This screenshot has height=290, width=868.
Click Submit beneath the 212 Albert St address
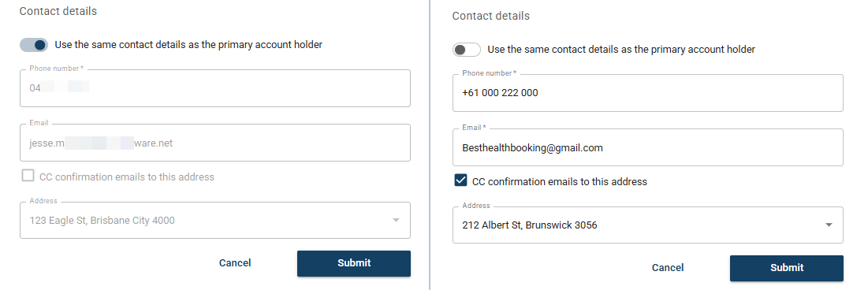click(x=787, y=268)
